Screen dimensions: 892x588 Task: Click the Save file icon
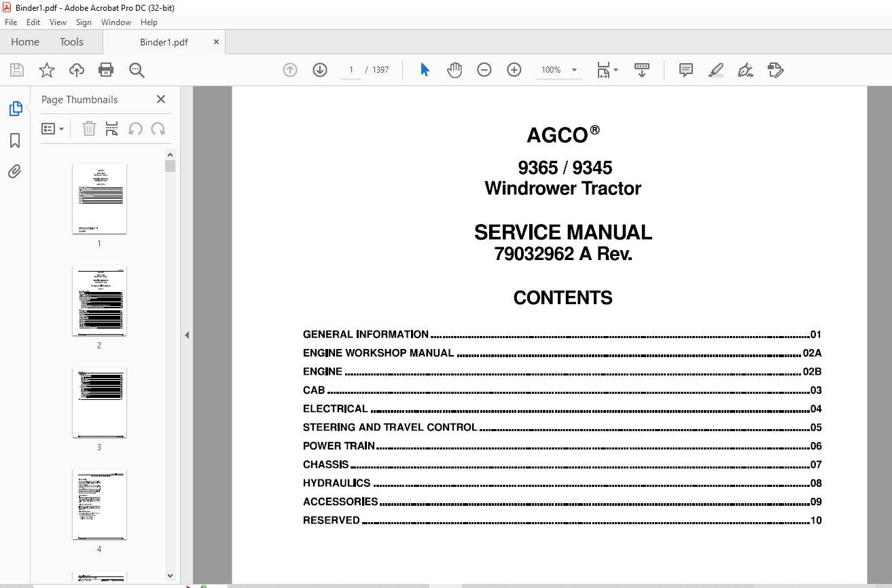pos(17,70)
